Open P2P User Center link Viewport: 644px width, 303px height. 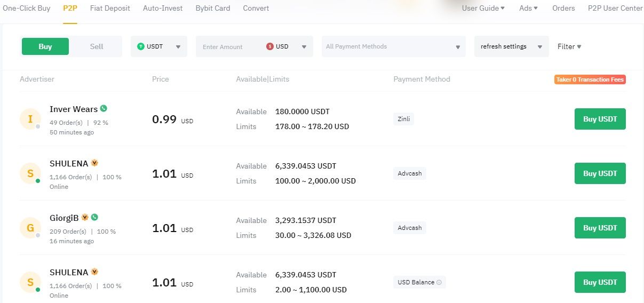pyautogui.click(x=615, y=8)
